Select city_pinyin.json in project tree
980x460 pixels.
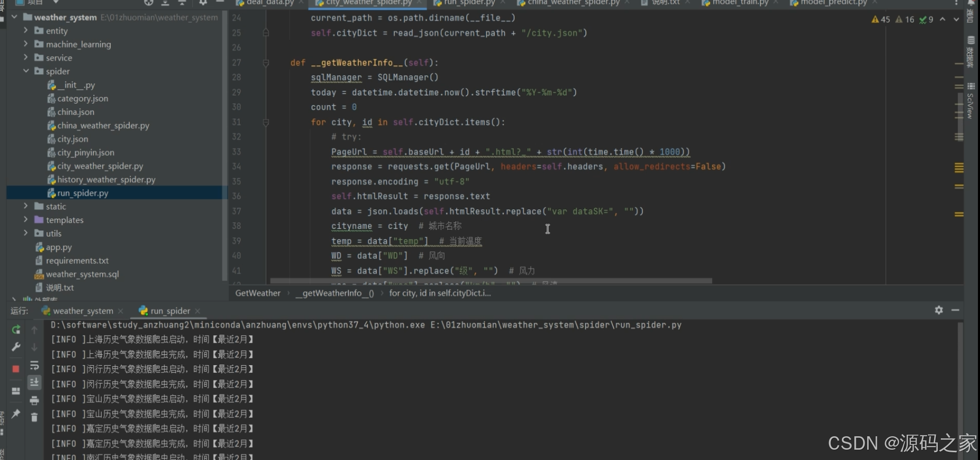click(x=86, y=152)
